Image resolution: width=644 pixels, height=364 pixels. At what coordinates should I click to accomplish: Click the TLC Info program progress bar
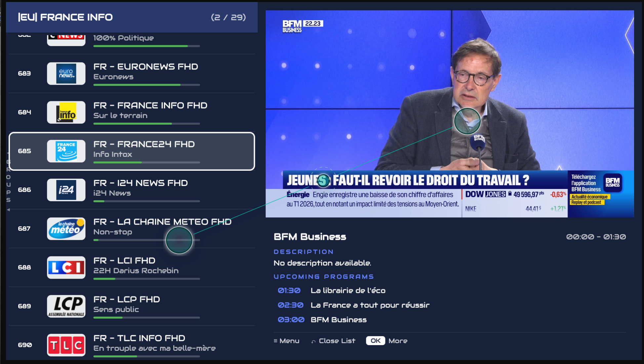(146, 356)
